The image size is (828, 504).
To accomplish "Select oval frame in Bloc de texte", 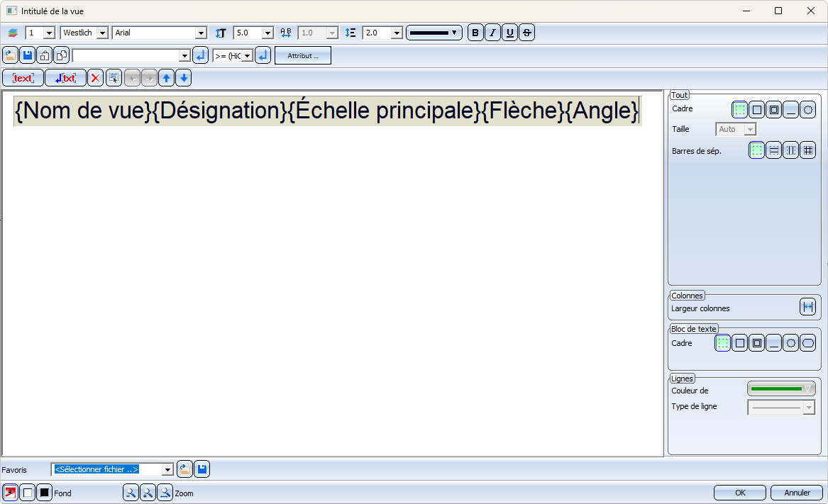I will (808, 343).
